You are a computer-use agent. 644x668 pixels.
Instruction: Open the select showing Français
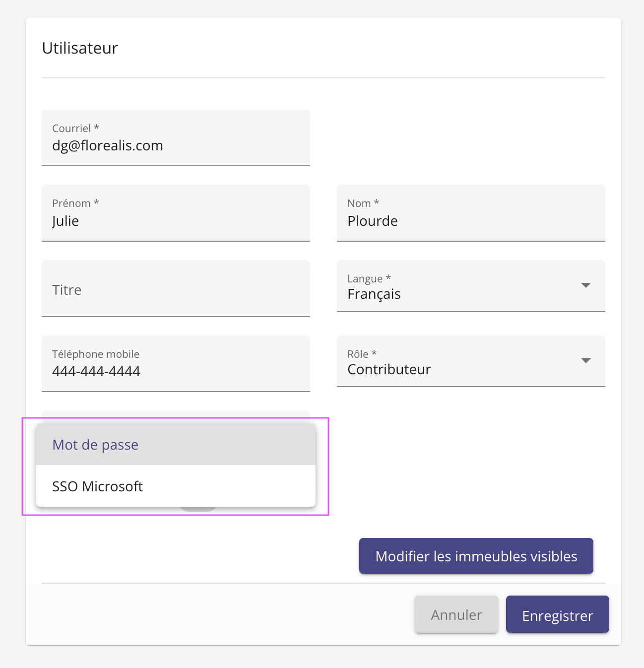click(456, 294)
